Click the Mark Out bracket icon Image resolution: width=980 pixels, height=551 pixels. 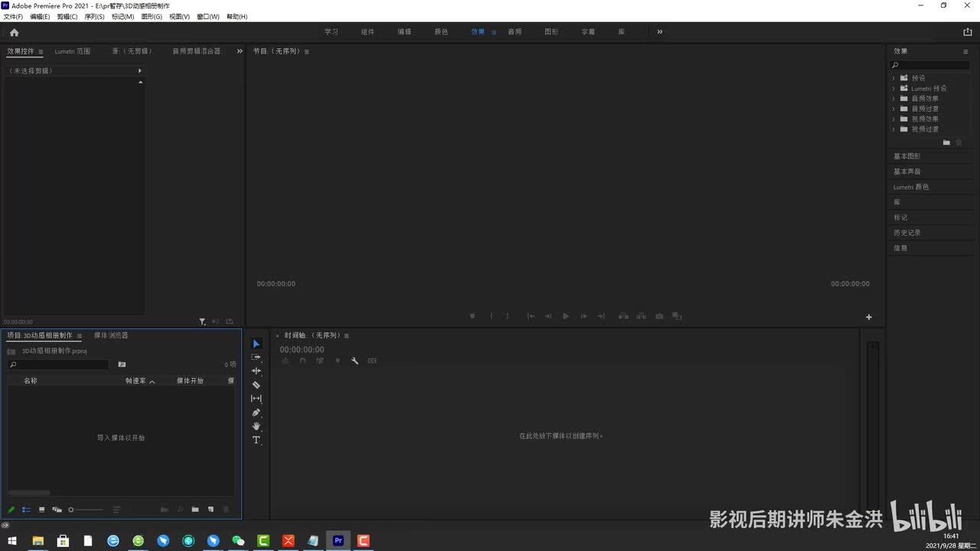point(507,316)
